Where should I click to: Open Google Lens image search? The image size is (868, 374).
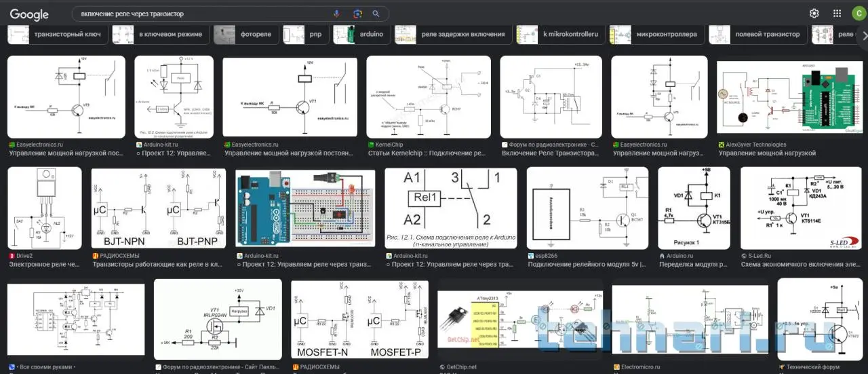click(357, 14)
